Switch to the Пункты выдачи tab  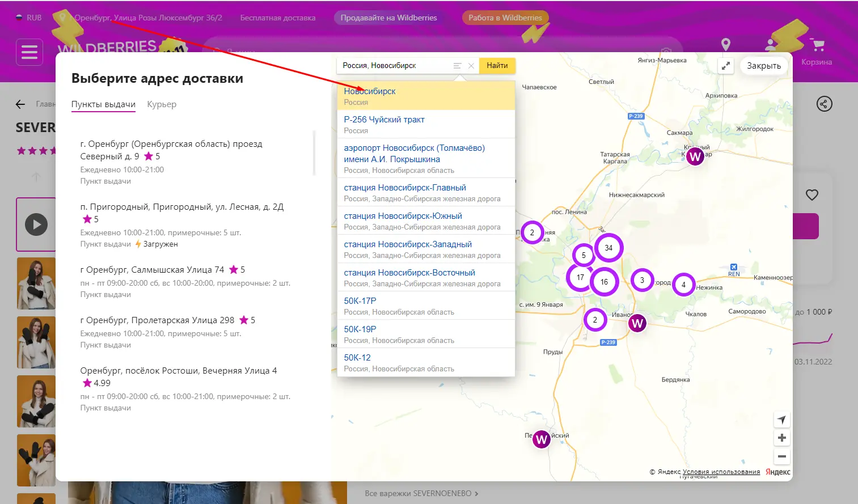[x=103, y=104]
